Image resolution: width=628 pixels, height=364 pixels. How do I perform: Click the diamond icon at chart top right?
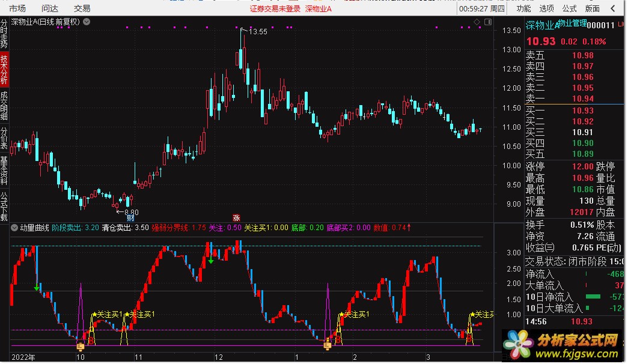(477, 22)
